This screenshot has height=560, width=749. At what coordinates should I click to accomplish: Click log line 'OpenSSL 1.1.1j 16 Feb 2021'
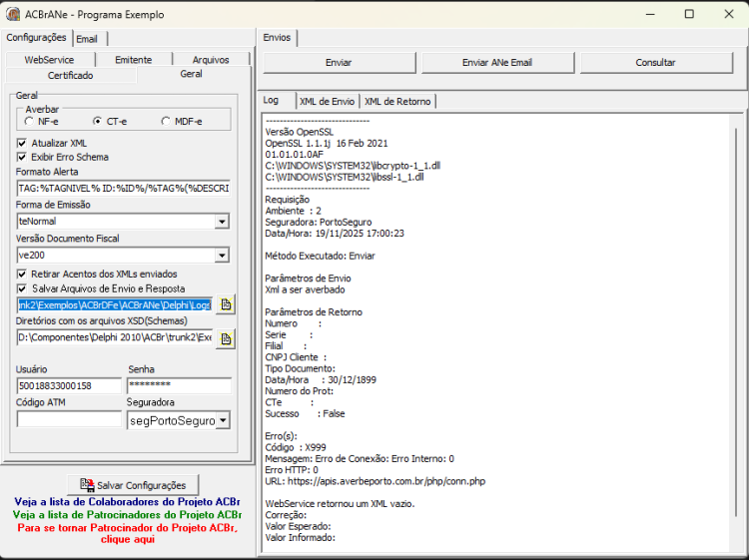coord(327,143)
